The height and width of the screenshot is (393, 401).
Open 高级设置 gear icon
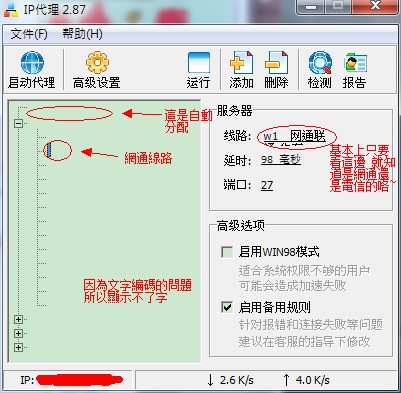[97, 62]
